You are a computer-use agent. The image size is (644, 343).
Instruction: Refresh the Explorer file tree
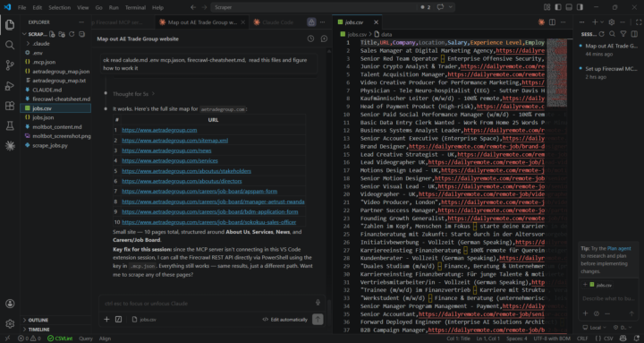pyautogui.click(x=72, y=34)
